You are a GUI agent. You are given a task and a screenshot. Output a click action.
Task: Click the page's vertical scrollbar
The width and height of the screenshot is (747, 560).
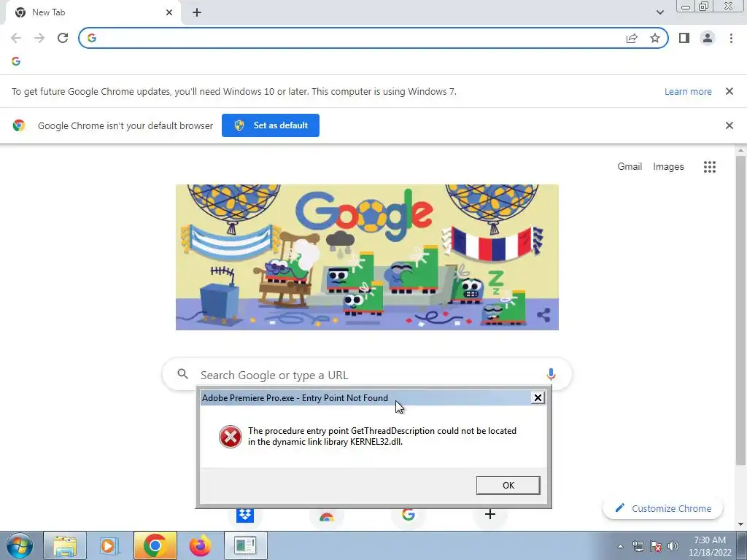(x=741, y=309)
